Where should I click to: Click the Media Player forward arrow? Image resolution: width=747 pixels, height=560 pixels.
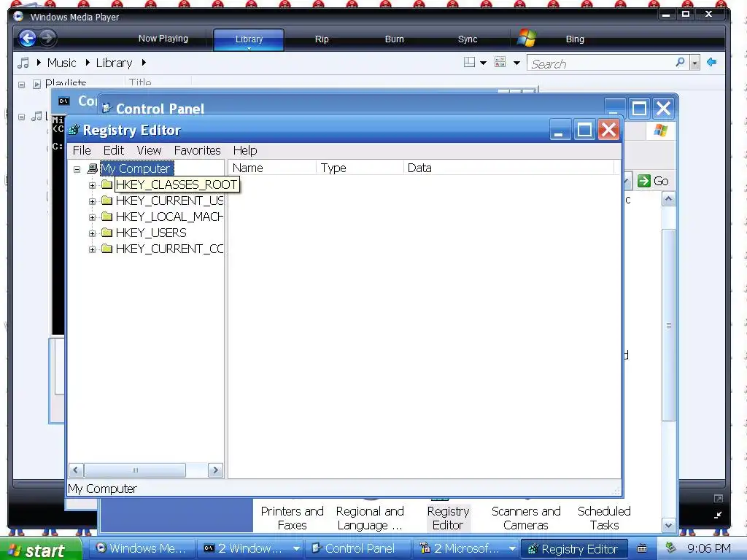pos(47,38)
